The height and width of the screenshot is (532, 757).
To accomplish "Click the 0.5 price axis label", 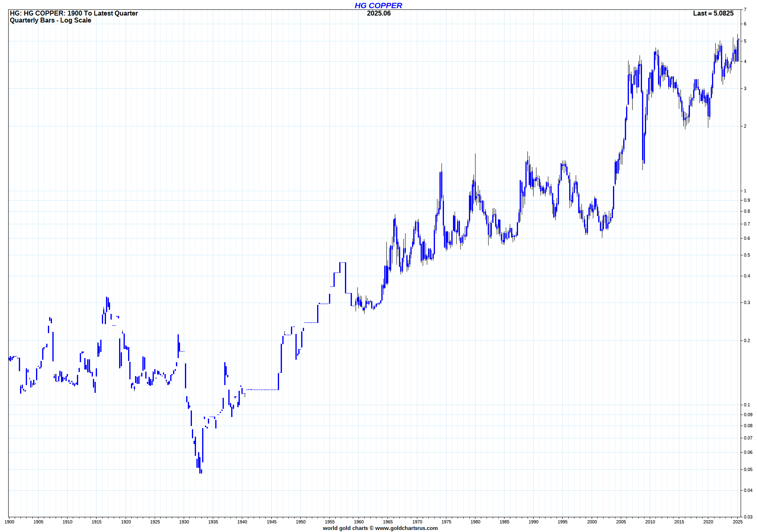I will pos(747,255).
